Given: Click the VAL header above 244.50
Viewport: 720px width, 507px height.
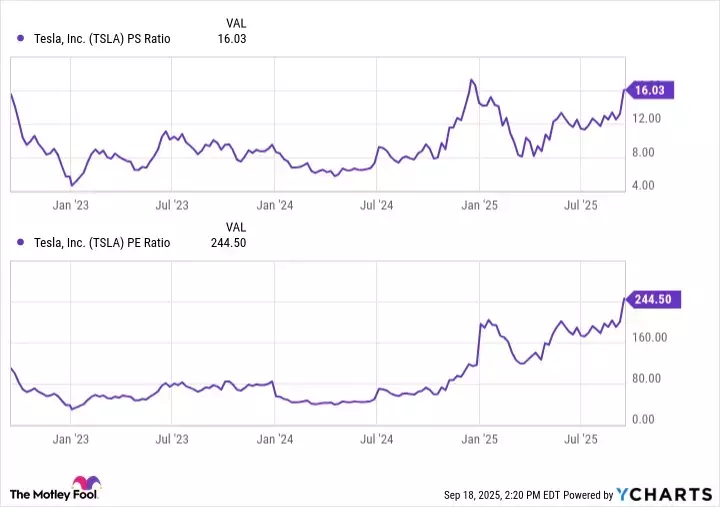Looking at the screenshot, I should 236,226.
